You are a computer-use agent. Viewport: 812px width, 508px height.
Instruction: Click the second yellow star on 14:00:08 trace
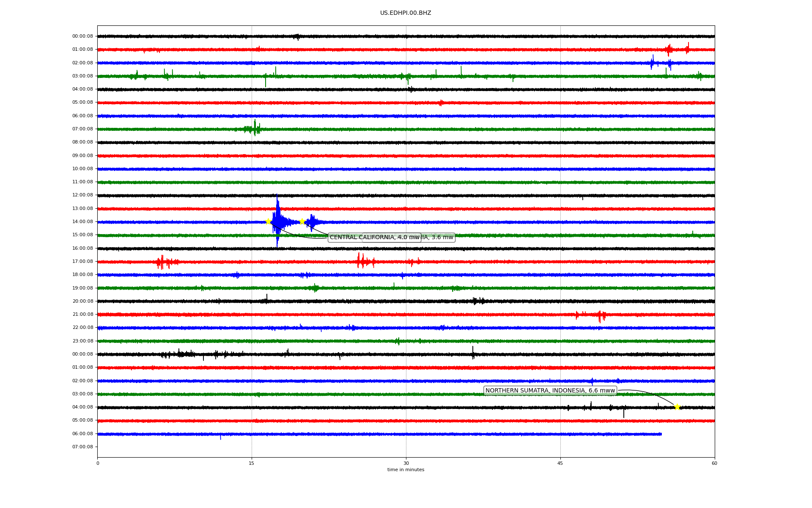[x=302, y=221]
